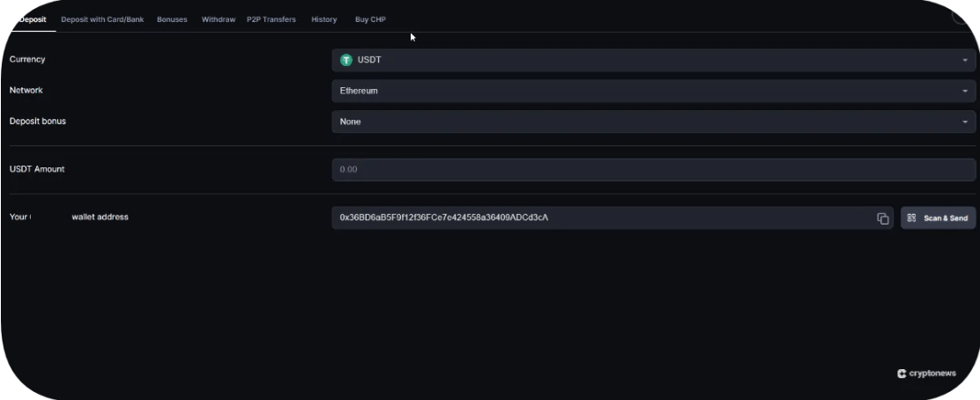Go to the Bonuses tab
This screenshot has height=400, width=980.
172,19
